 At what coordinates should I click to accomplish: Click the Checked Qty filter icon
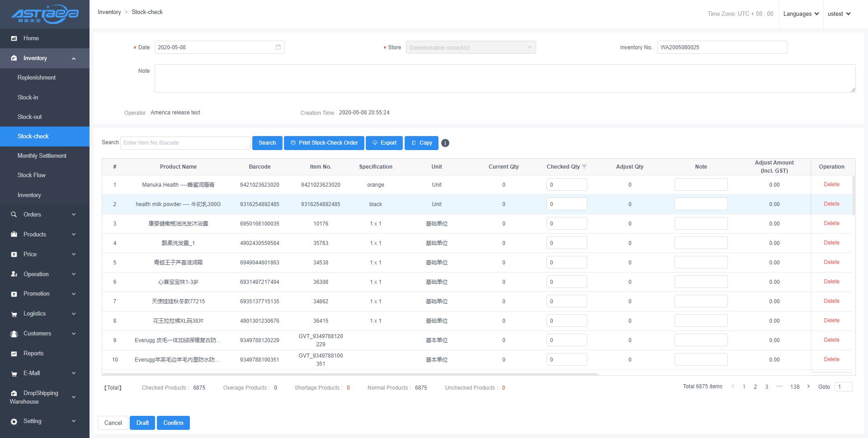pyautogui.click(x=585, y=167)
